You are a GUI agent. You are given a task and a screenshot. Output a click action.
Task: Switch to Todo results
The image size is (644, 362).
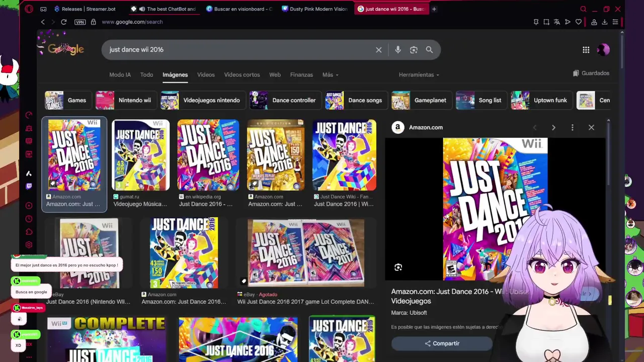click(146, 74)
